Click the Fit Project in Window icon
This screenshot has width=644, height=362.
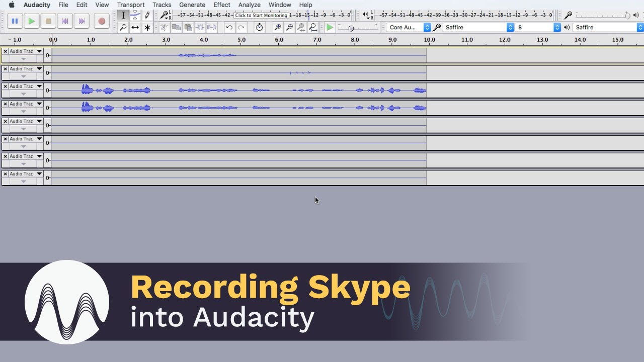(313, 27)
